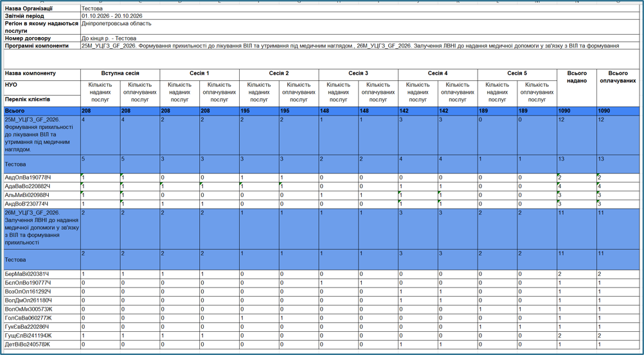Select the "Всього" totals row label

42,111
